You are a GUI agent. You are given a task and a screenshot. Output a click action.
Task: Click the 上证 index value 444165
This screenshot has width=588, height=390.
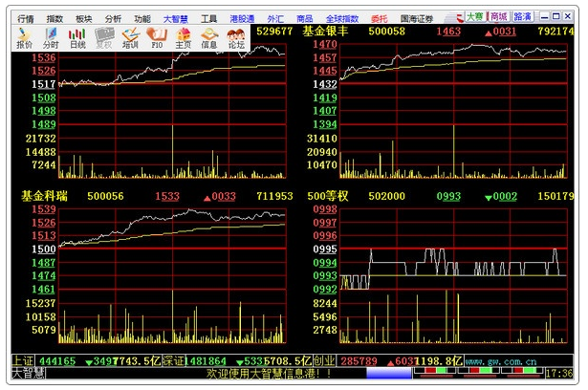click(x=57, y=361)
